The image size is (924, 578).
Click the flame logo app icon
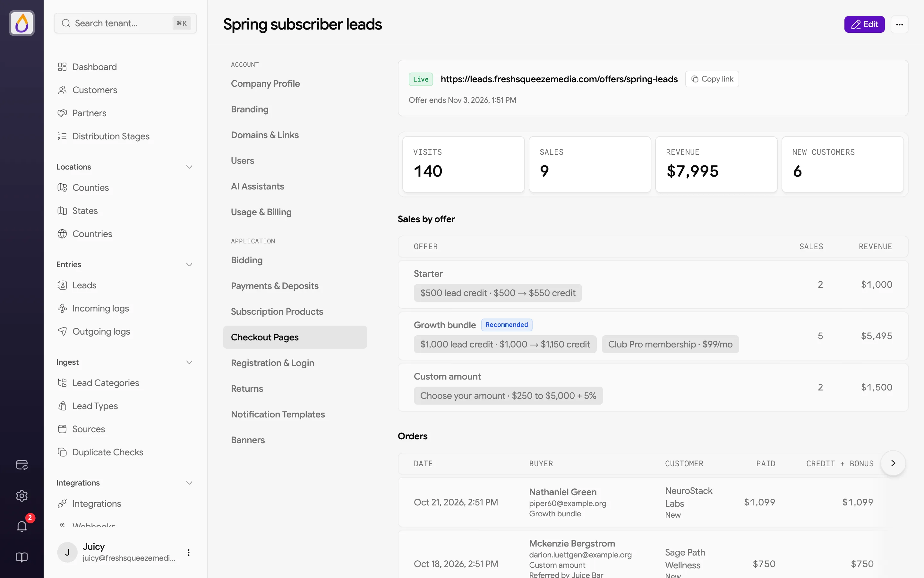[x=22, y=23]
